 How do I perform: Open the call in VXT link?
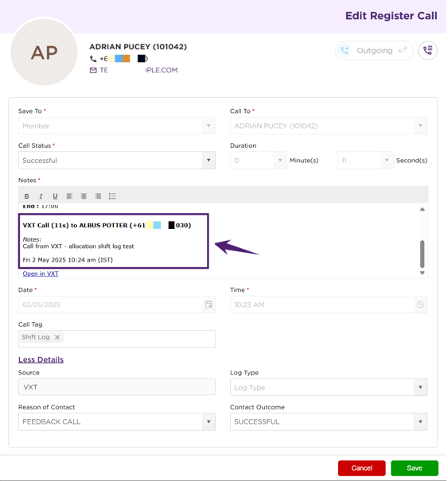click(x=41, y=273)
